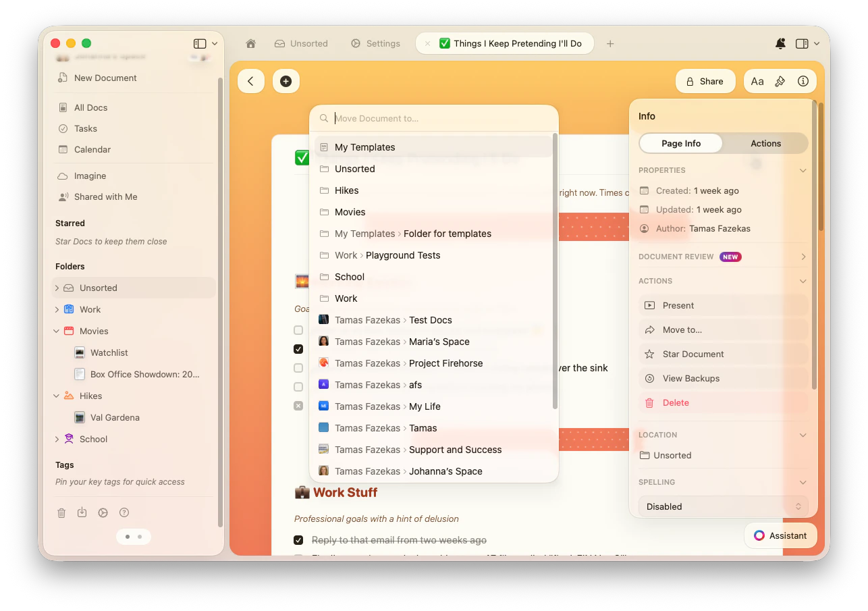Image resolution: width=868 pixels, height=611 pixels.
Task: Collapse the Properties section
Action: tap(803, 170)
